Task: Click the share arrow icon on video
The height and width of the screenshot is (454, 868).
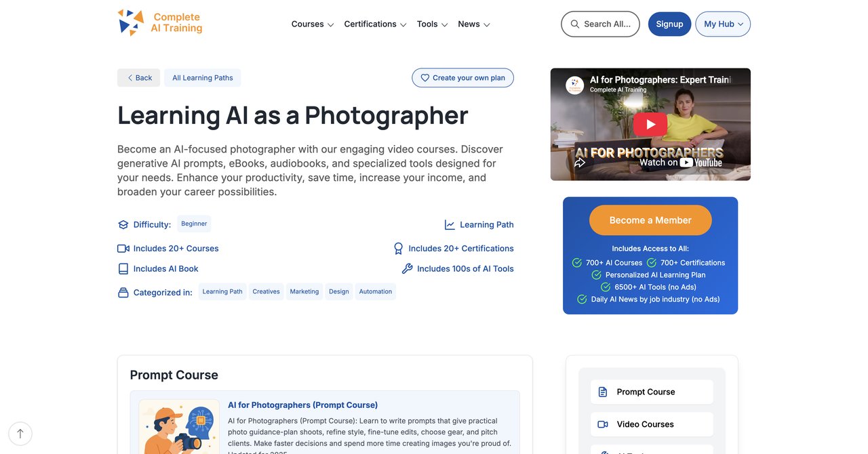Action: pyautogui.click(x=580, y=163)
